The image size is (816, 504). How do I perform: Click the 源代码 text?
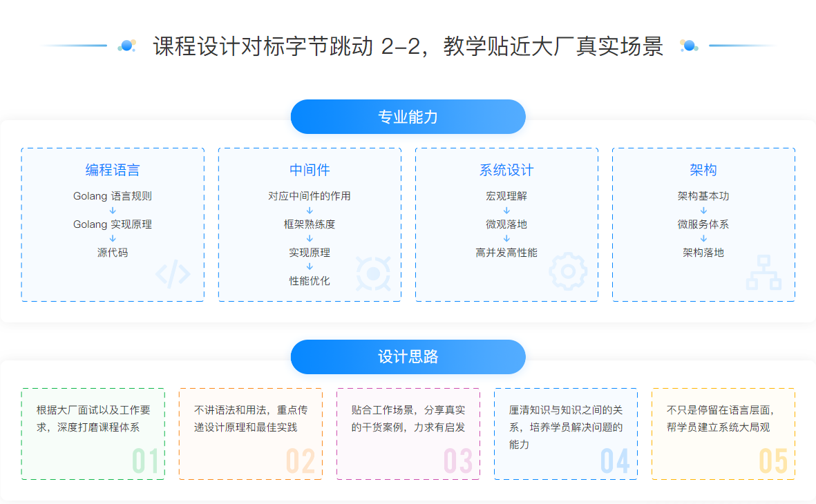pos(113,252)
